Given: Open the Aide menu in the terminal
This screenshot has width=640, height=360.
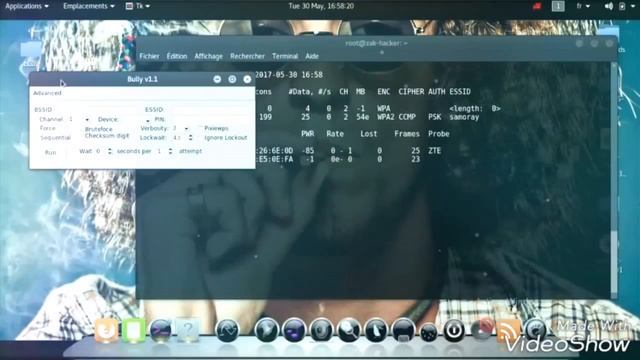Looking at the screenshot, I should click(x=312, y=56).
